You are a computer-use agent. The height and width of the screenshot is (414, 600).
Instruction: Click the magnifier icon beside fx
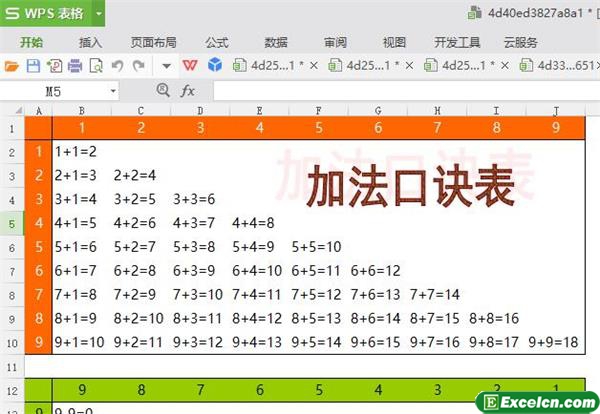pyautogui.click(x=163, y=90)
